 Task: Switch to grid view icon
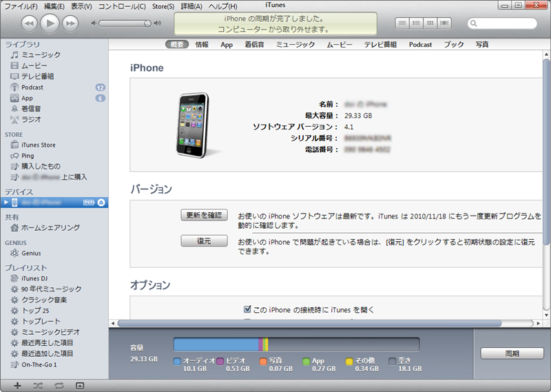pos(430,23)
